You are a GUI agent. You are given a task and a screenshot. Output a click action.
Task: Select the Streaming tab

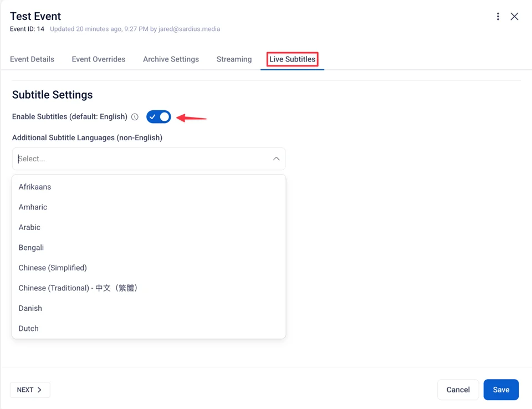coord(234,59)
